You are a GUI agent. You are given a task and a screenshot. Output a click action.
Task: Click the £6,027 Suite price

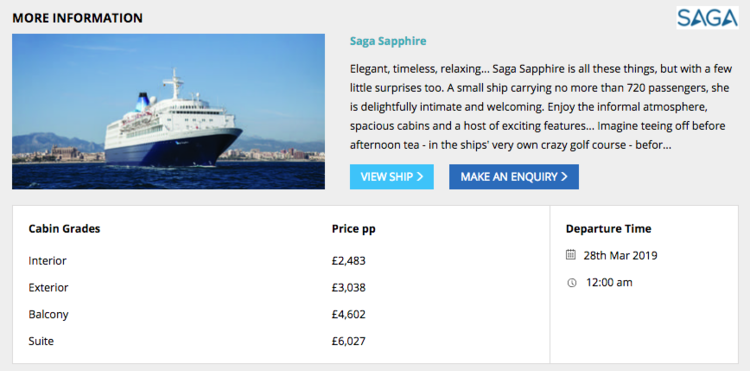click(349, 341)
